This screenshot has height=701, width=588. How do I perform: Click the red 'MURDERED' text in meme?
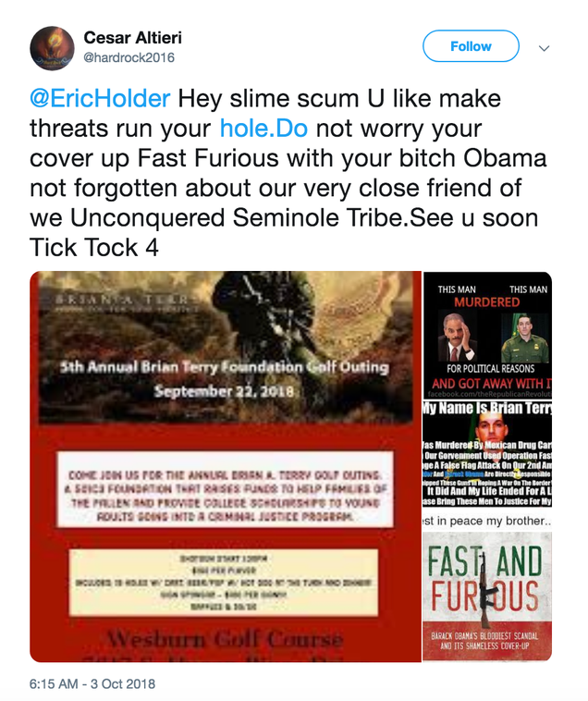click(x=487, y=302)
